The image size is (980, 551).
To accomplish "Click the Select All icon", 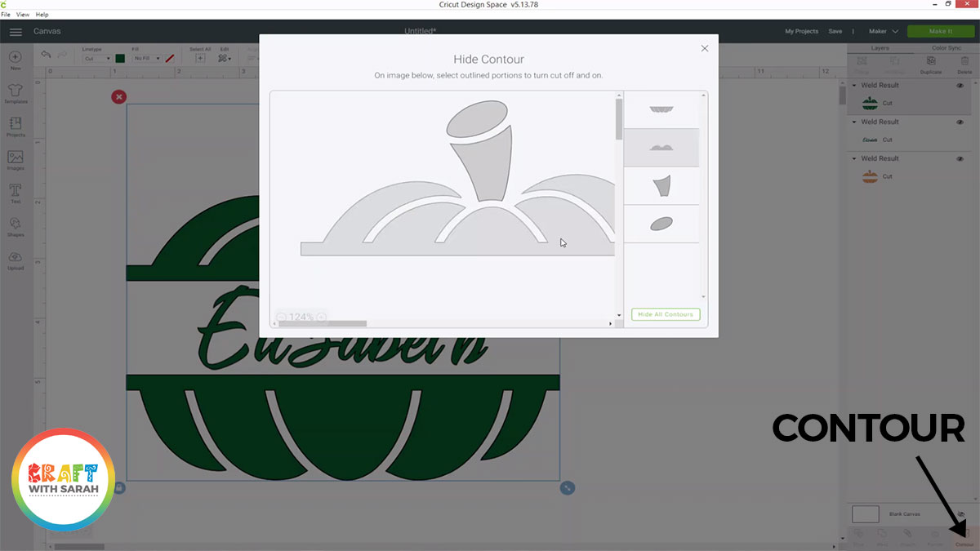I will pos(200,58).
